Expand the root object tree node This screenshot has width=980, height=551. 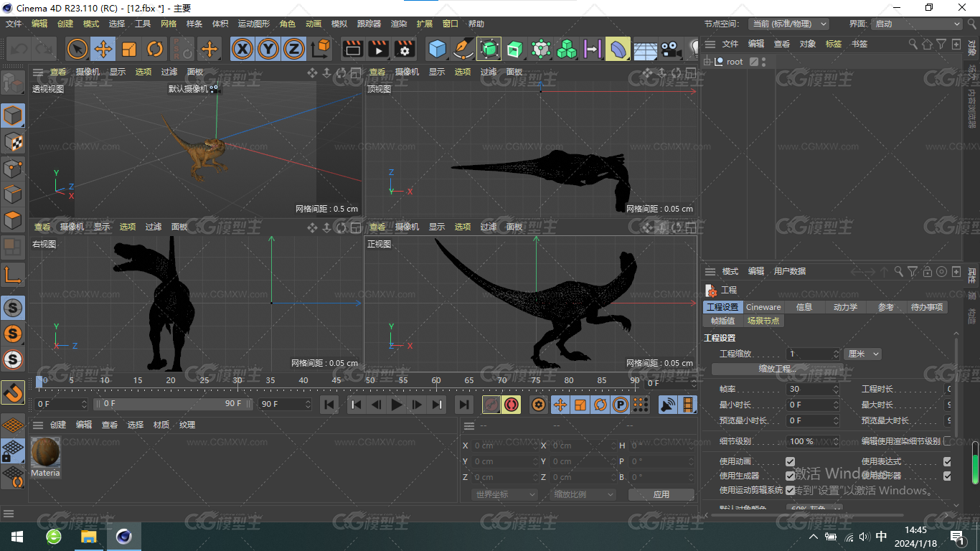point(707,62)
